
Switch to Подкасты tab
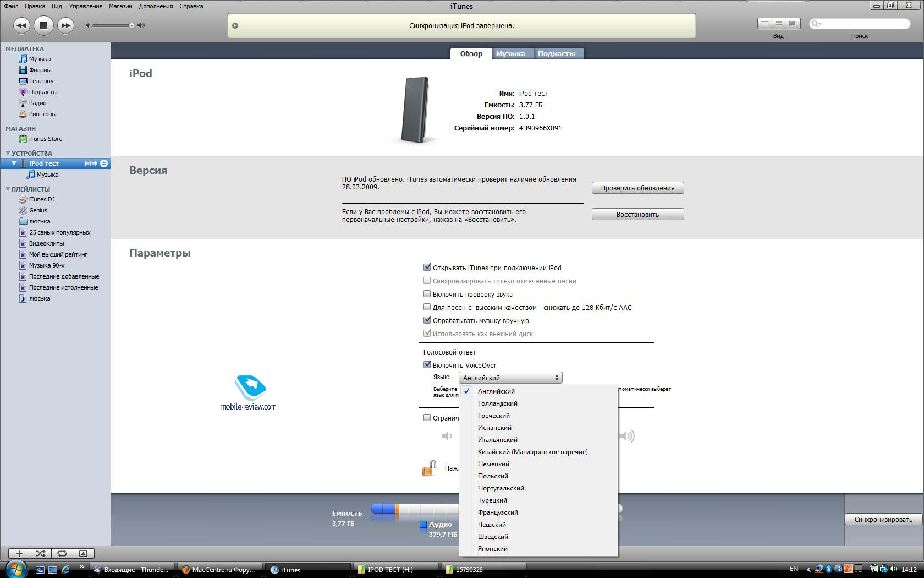click(x=557, y=53)
